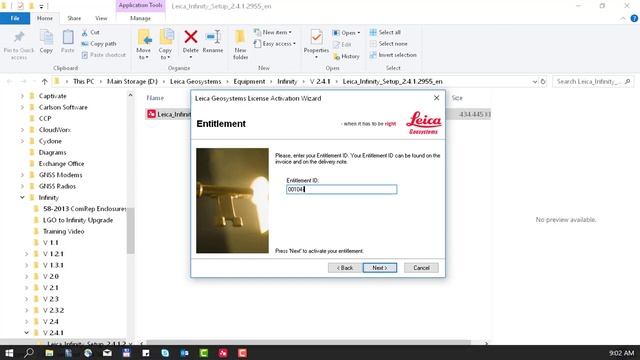The image size is (640, 360).
Task: Click Select none in ribbon
Action: coord(388,44)
